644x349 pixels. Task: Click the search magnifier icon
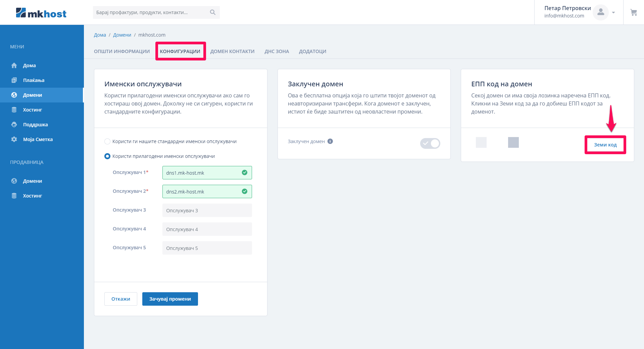click(x=212, y=12)
